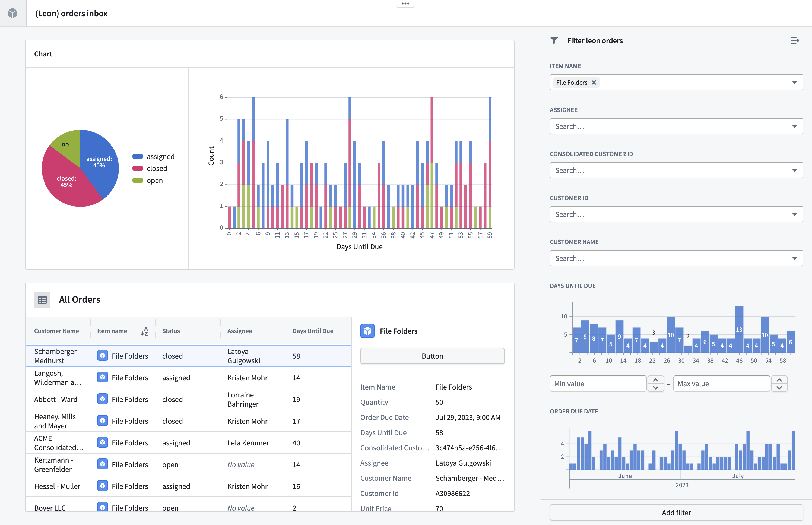This screenshot has height=525, width=812.
Task: Click the All Orders table icon
Action: pyautogui.click(x=42, y=300)
